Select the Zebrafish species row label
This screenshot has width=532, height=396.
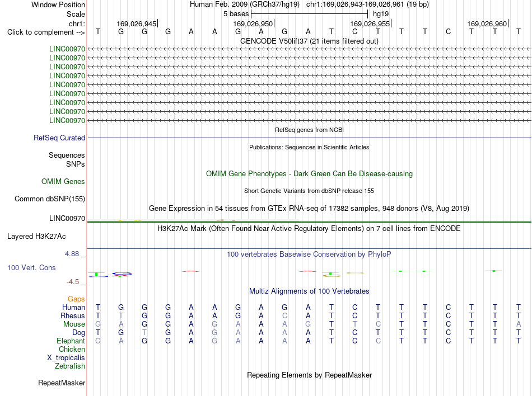click(70, 366)
